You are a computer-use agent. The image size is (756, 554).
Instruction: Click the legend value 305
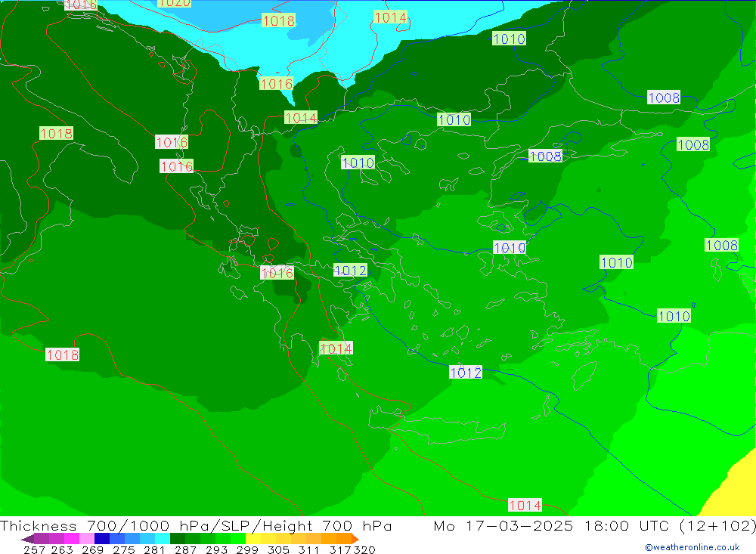coord(278,549)
